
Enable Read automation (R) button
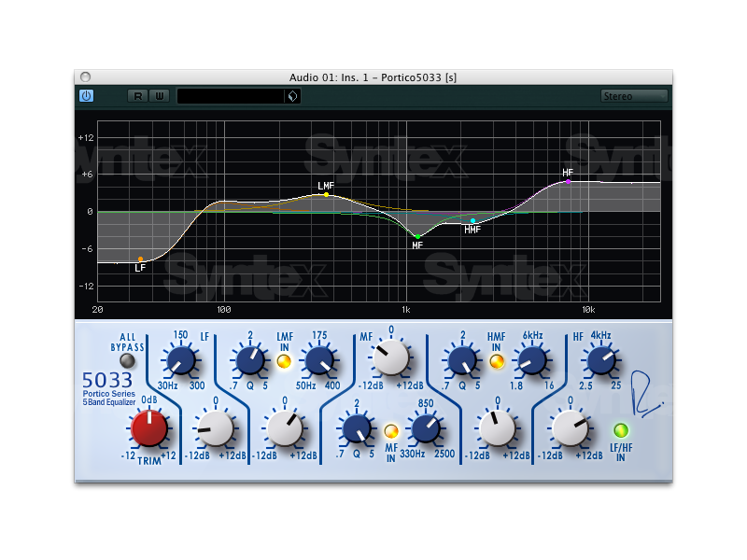138,96
